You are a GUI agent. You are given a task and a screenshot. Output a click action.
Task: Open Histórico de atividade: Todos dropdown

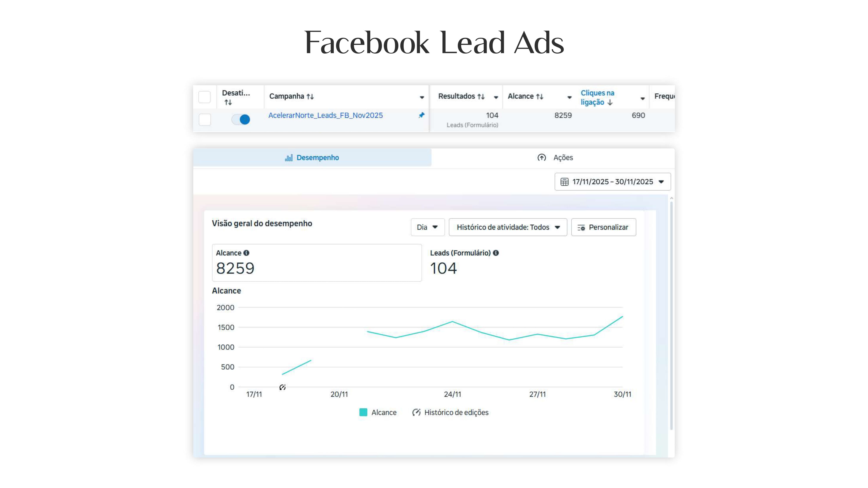pos(508,227)
